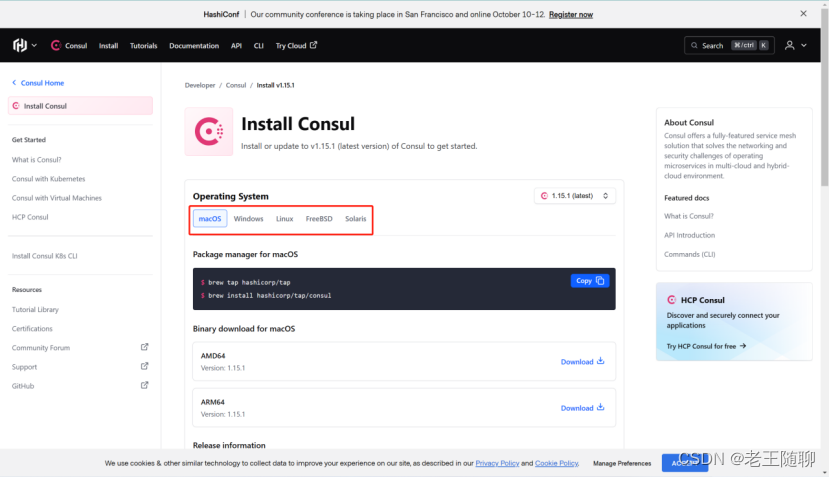
Task: Click Manage Preferences in cookie banner
Action: (622, 463)
